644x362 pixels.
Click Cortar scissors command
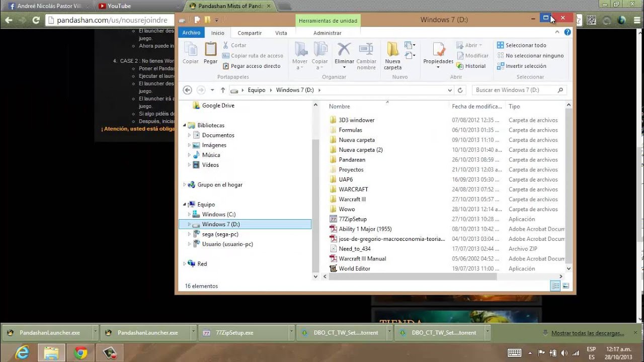[234, 45]
